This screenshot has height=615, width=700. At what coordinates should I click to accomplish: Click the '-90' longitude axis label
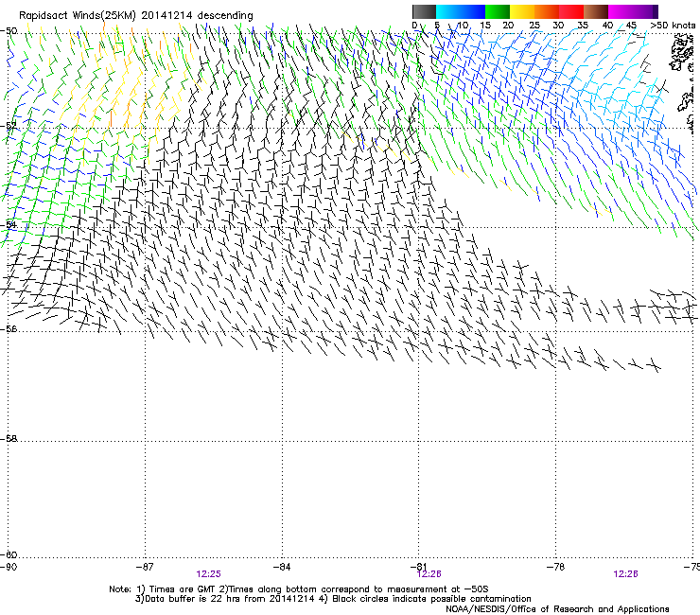click(x=9, y=567)
